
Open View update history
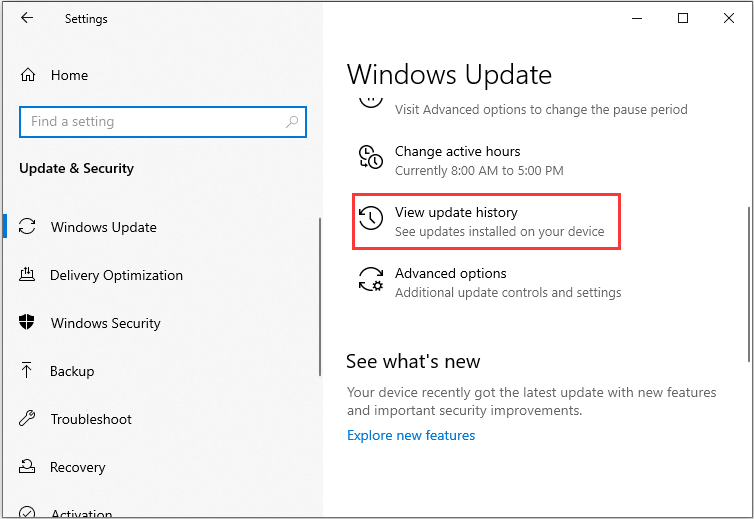(x=456, y=213)
